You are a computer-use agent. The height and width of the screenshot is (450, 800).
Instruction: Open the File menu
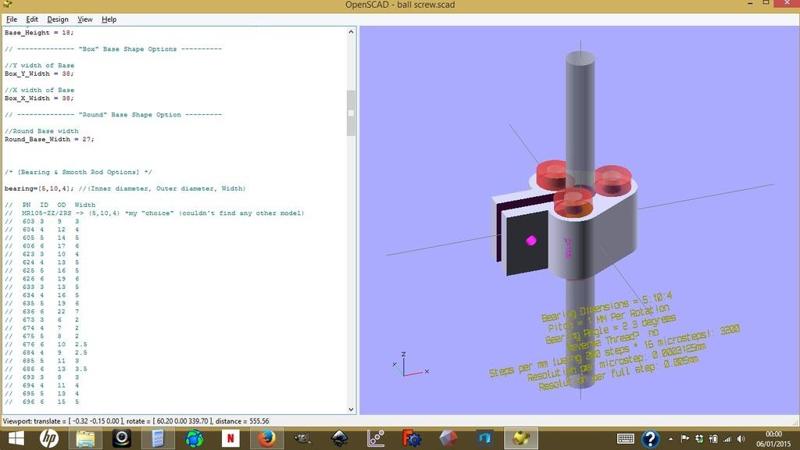click(12, 19)
